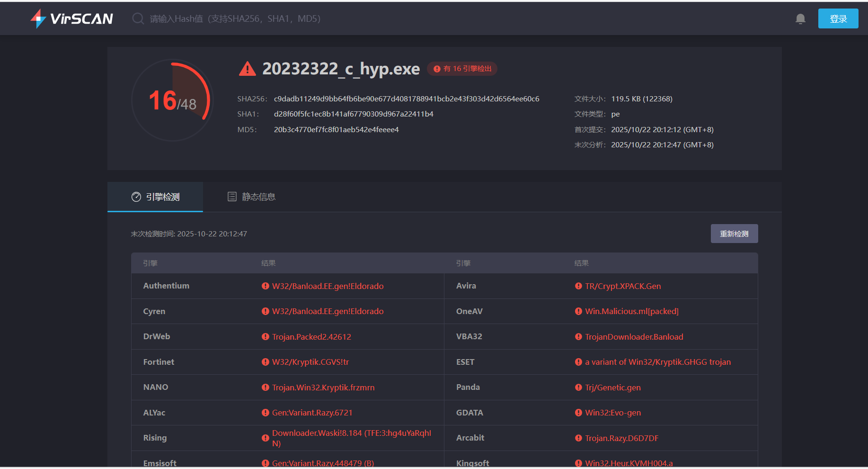Click the 有 16 引擎检出 badge
Screen dimensions: 868x469
pos(462,69)
